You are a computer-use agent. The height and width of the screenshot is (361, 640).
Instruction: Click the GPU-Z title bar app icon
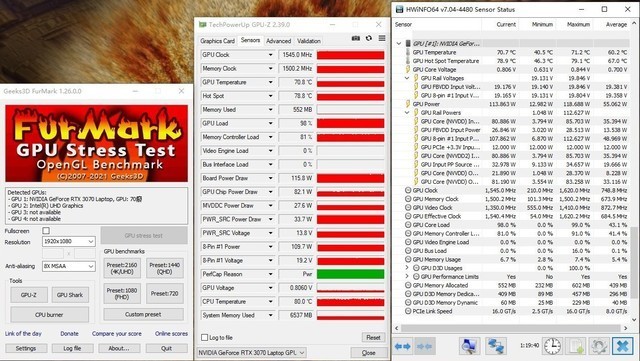click(202, 25)
